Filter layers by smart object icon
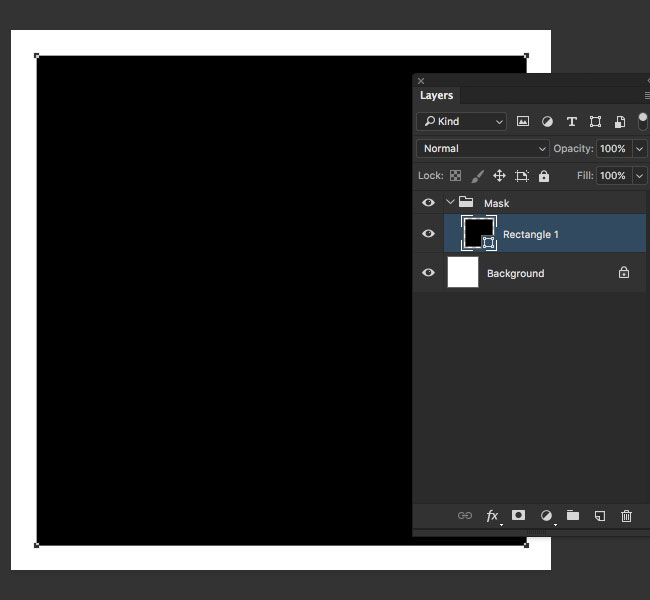Screen dimensions: 650x600 point(620,121)
